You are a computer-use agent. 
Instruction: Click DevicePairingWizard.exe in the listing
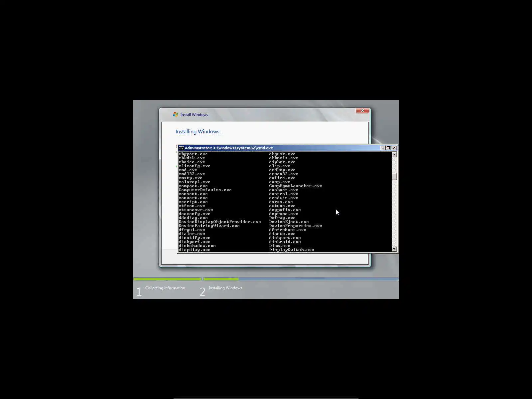click(209, 226)
